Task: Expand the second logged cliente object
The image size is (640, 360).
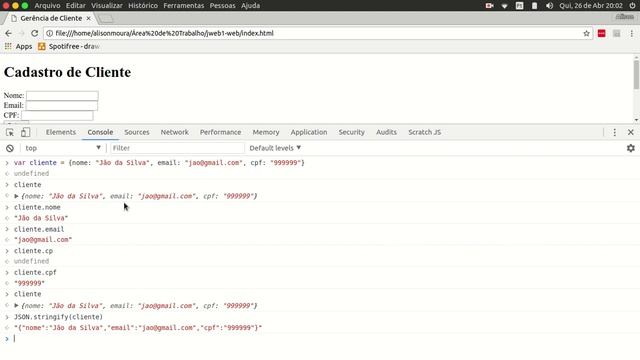Action: point(16,305)
